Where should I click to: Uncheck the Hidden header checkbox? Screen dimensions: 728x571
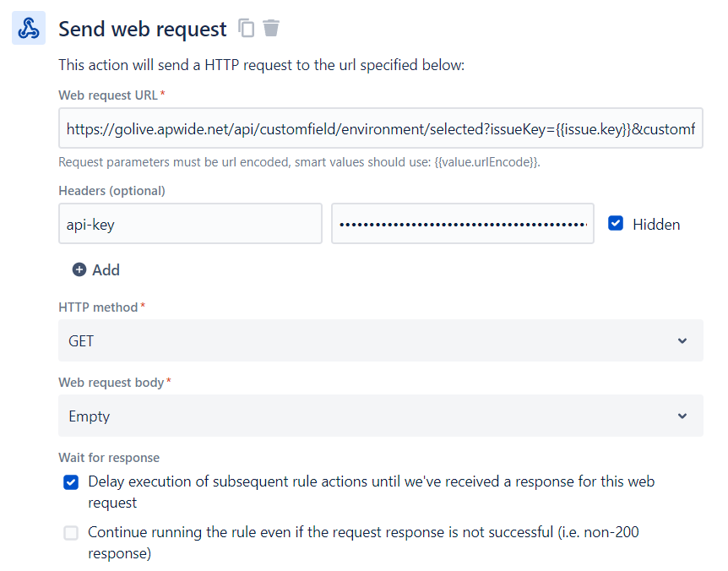coord(617,224)
